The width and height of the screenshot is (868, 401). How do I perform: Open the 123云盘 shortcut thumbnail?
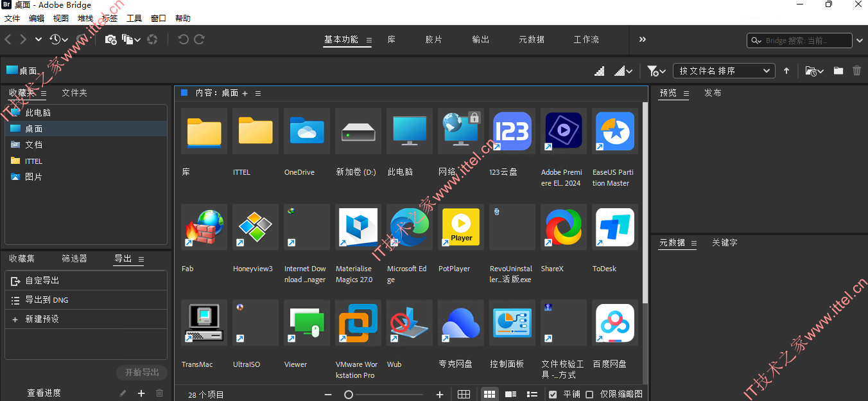tap(512, 131)
